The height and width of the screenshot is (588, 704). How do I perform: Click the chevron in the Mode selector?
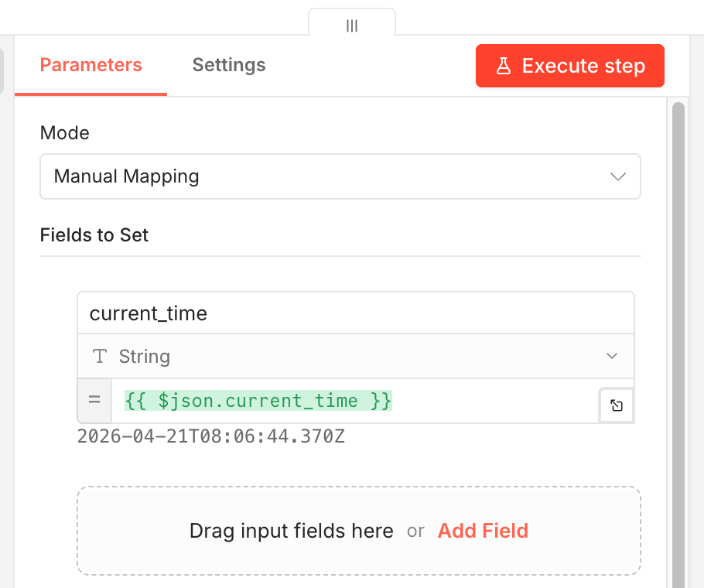[x=618, y=176]
